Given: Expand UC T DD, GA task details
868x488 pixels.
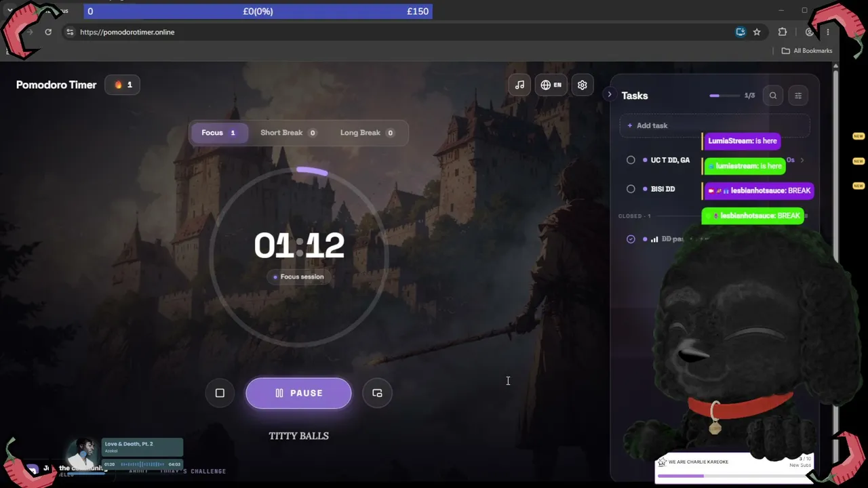Looking at the screenshot, I should 802,160.
